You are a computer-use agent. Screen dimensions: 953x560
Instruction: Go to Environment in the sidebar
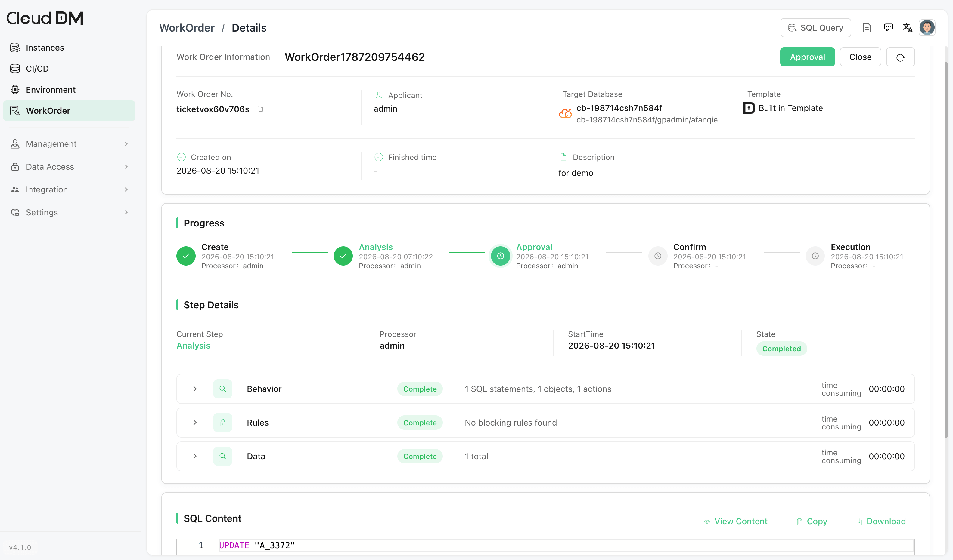click(69, 90)
